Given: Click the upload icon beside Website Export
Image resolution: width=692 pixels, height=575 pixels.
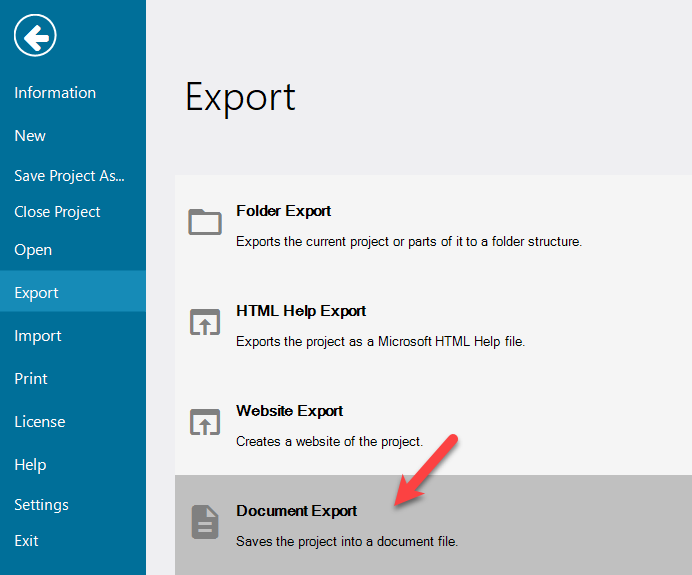Looking at the screenshot, I should 205,422.
